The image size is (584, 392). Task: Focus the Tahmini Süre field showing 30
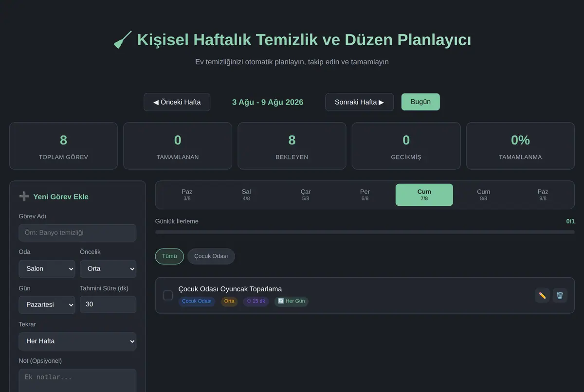pyautogui.click(x=108, y=304)
